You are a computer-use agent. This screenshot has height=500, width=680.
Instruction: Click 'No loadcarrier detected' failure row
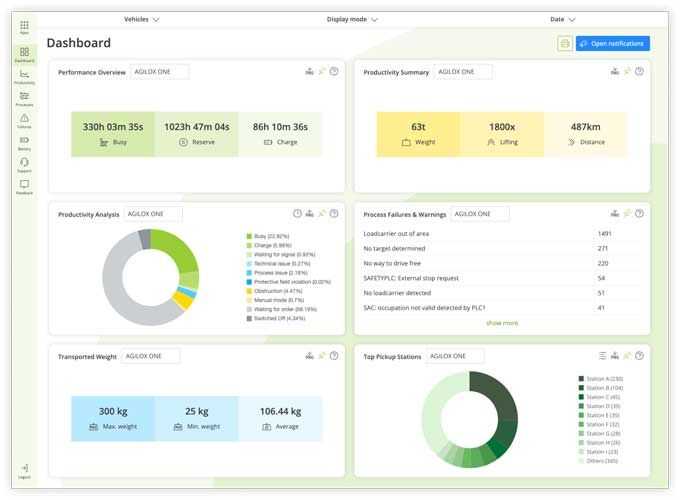pos(502,293)
